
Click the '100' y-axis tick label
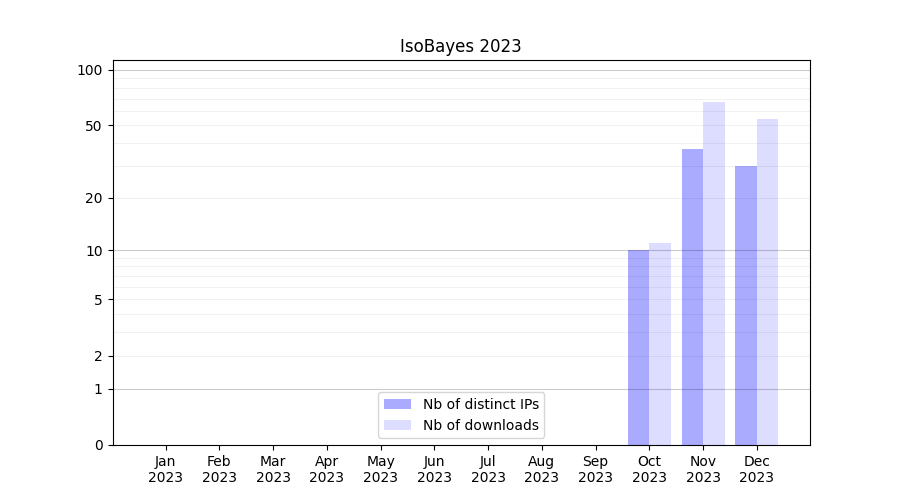click(90, 70)
